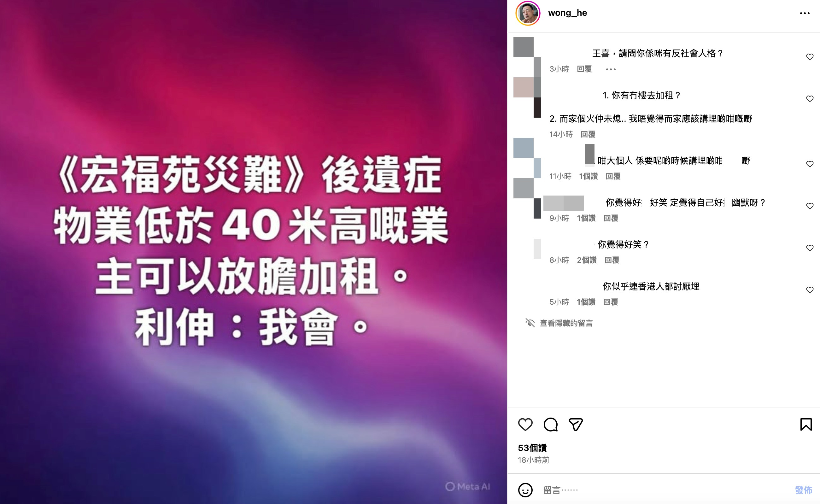
Task: View the 53個讚 likes list
Action: 532,448
